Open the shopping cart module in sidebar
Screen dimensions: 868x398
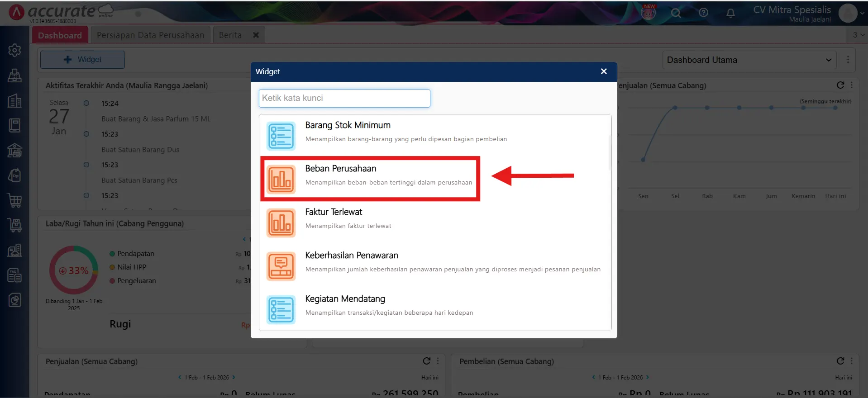coord(14,200)
